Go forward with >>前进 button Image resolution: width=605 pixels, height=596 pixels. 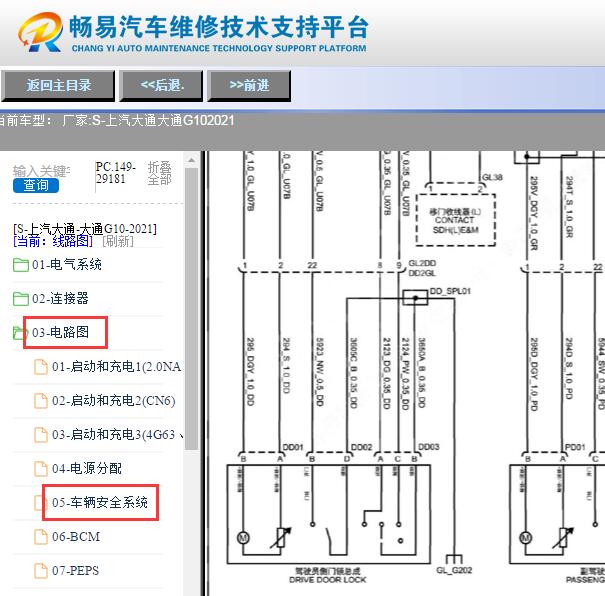tap(249, 86)
